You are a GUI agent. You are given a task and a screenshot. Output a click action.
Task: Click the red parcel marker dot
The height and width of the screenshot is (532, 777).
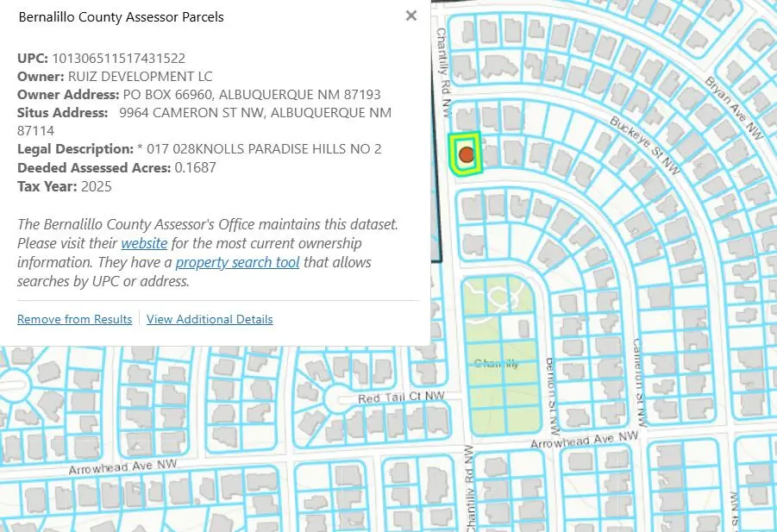[467, 154]
